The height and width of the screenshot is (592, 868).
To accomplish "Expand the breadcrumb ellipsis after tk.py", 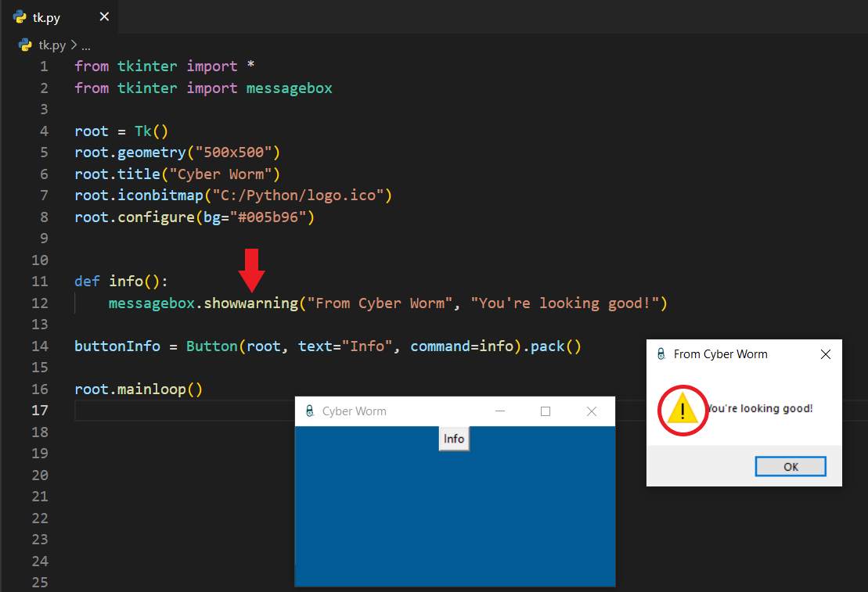I will [86, 45].
